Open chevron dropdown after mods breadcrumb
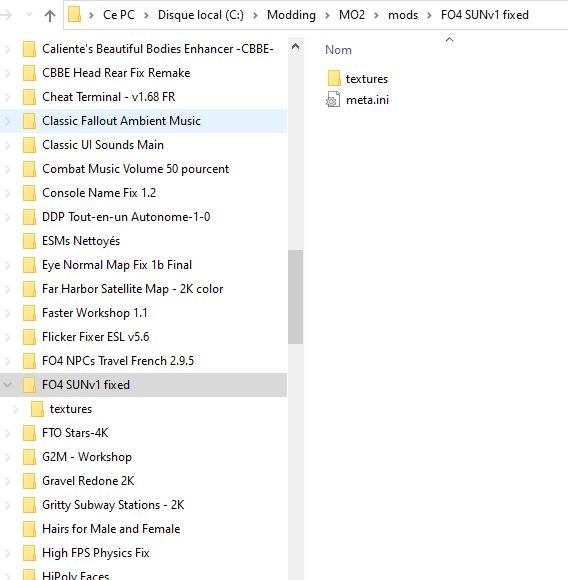Screen dimensions: 568x580 (x=429, y=16)
